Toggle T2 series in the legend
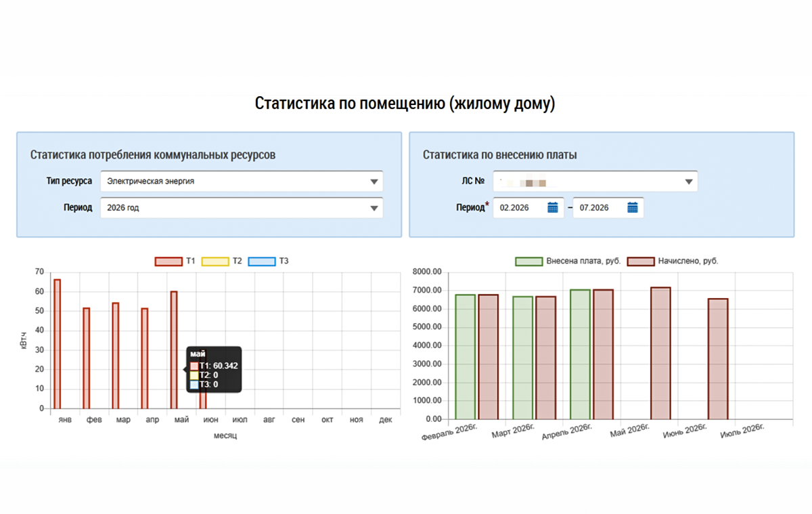 coord(222,261)
